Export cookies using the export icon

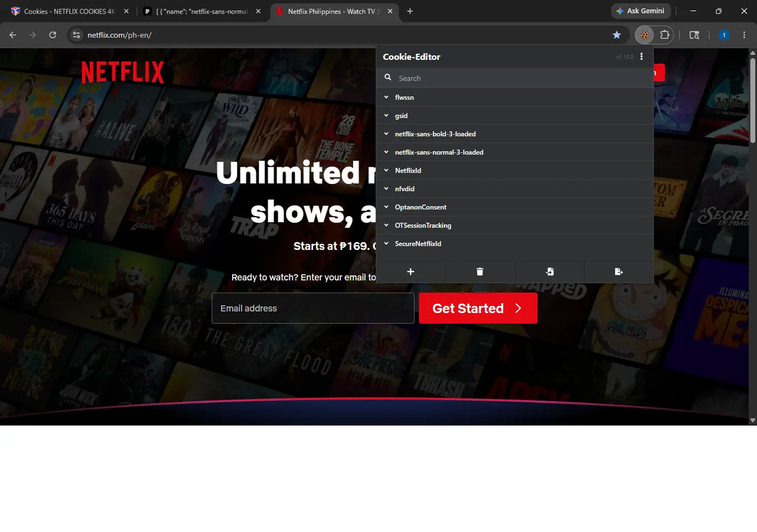618,272
